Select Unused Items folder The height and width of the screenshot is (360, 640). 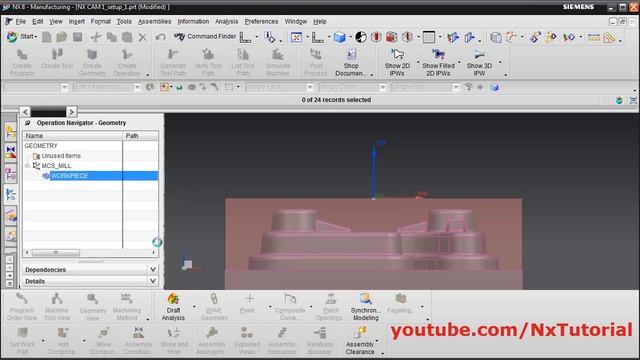coord(61,156)
